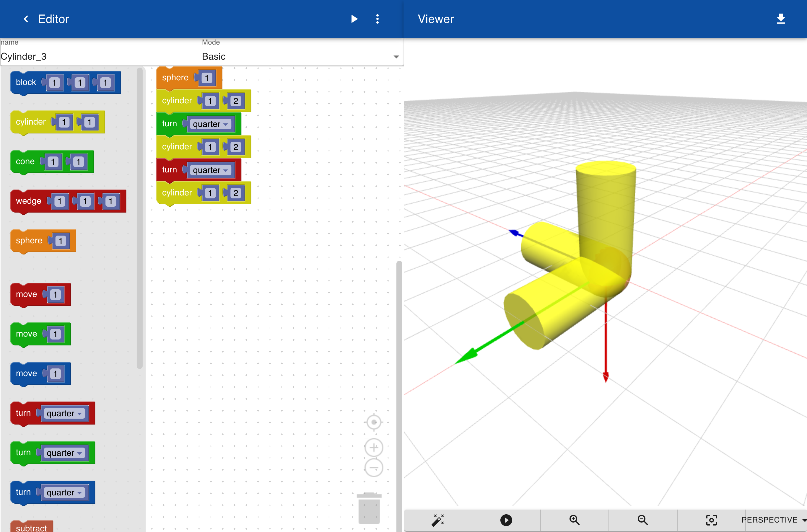This screenshot has height=532, width=807.
Task: Zoom out the block workspace with minus icon
Action: [374, 468]
